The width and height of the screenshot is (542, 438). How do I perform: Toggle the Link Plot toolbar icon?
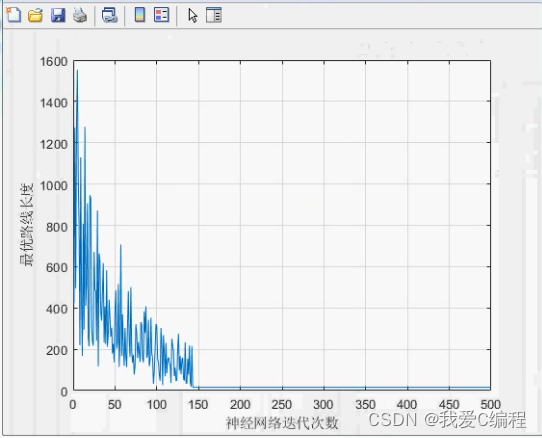(x=110, y=15)
